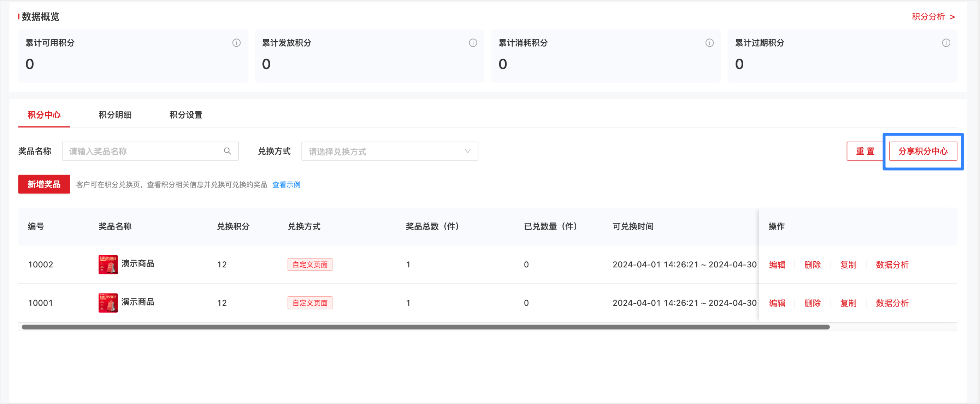Click 自定义页面 tag in row 10001
The image size is (980, 404).
[x=310, y=303]
